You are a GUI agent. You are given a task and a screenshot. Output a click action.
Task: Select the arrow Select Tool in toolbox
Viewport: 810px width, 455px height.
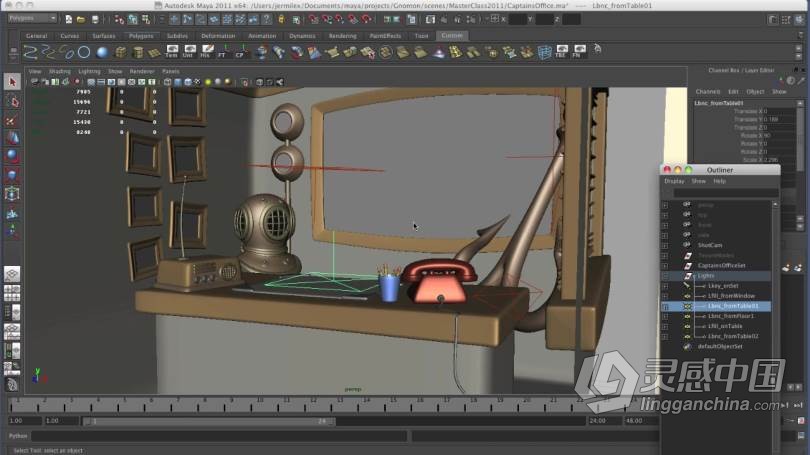coord(12,82)
